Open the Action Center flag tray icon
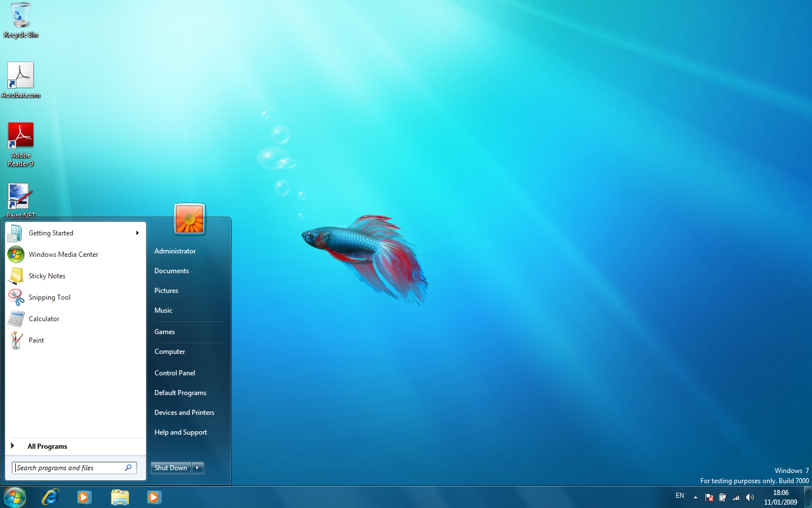The image size is (812, 508). click(x=709, y=497)
